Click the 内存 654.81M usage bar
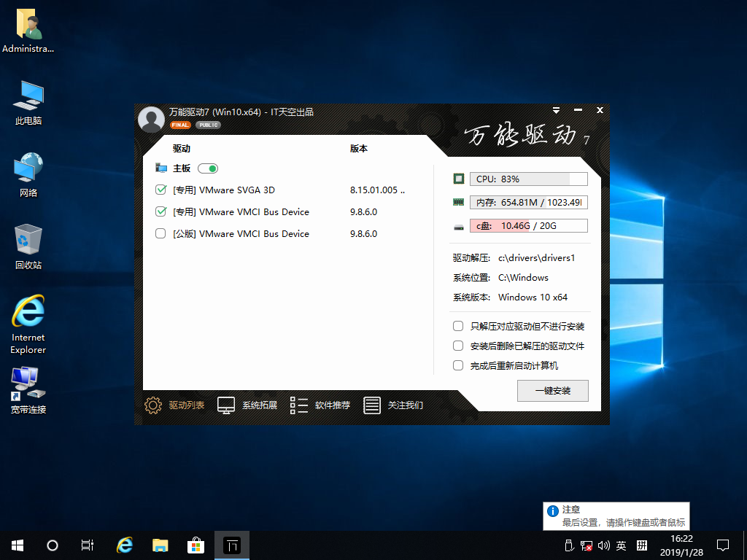The width and height of the screenshot is (747, 560). (x=528, y=203)
